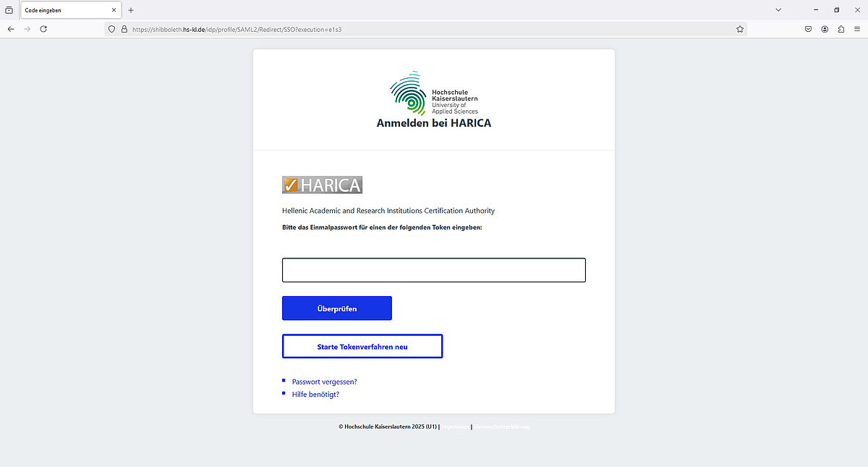Viewport: 868px width, 467px height.
Task: Click the Hochschule Kaiserslautern logo
Action: [x=434, y=93]
